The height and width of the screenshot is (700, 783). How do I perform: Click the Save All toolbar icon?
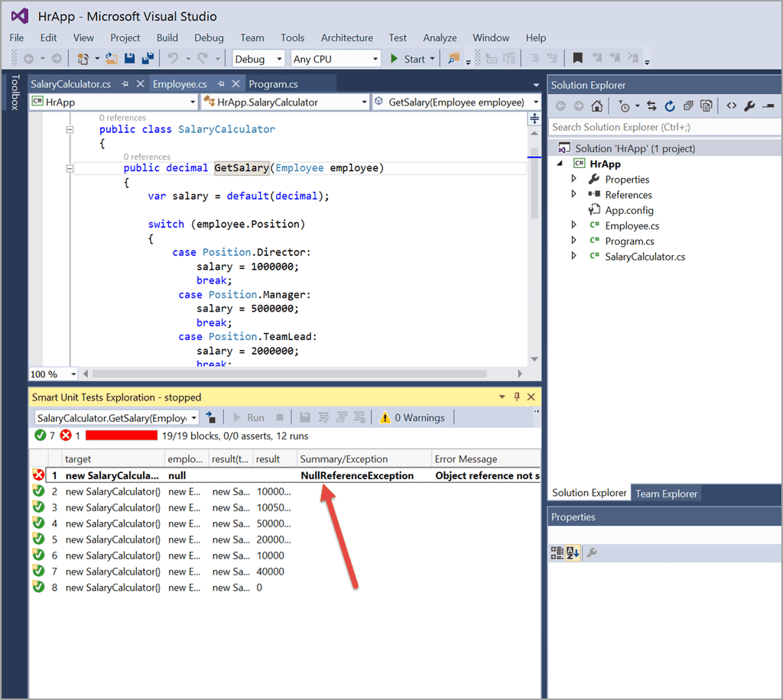(148, 59)
